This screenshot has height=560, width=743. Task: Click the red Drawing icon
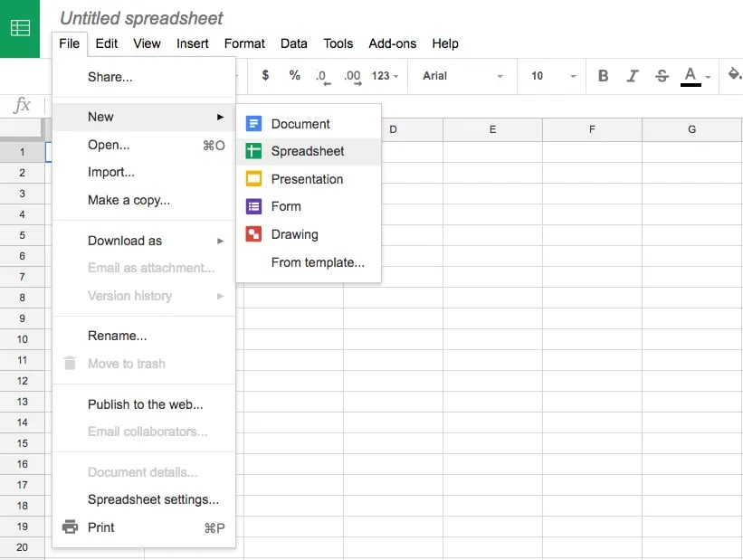(x=253, y=234)
